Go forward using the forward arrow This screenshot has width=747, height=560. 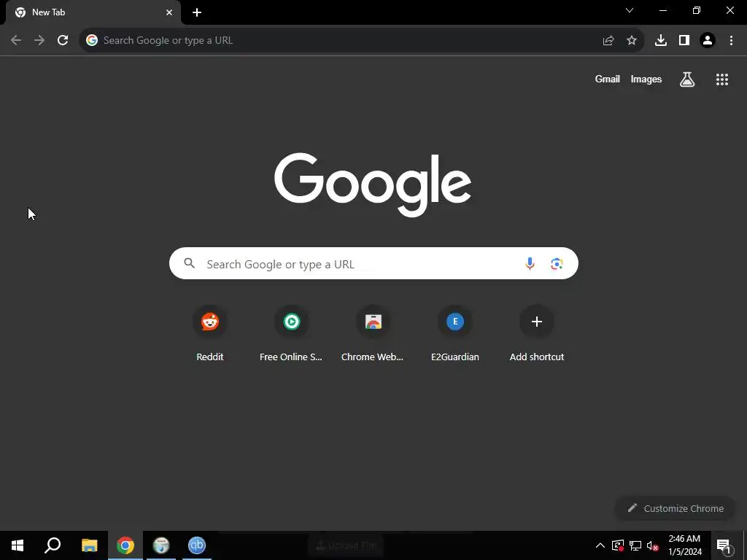(39, 40)
